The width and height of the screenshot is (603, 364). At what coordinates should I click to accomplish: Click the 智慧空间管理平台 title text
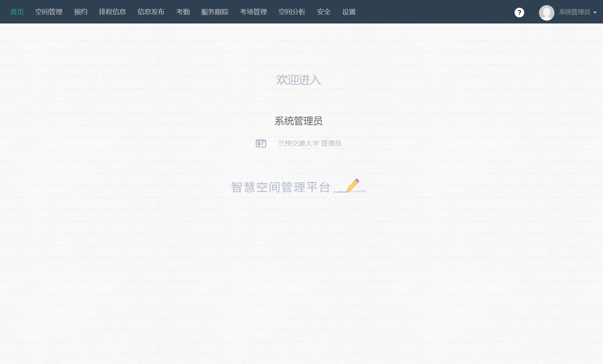(x=281, y=187)
